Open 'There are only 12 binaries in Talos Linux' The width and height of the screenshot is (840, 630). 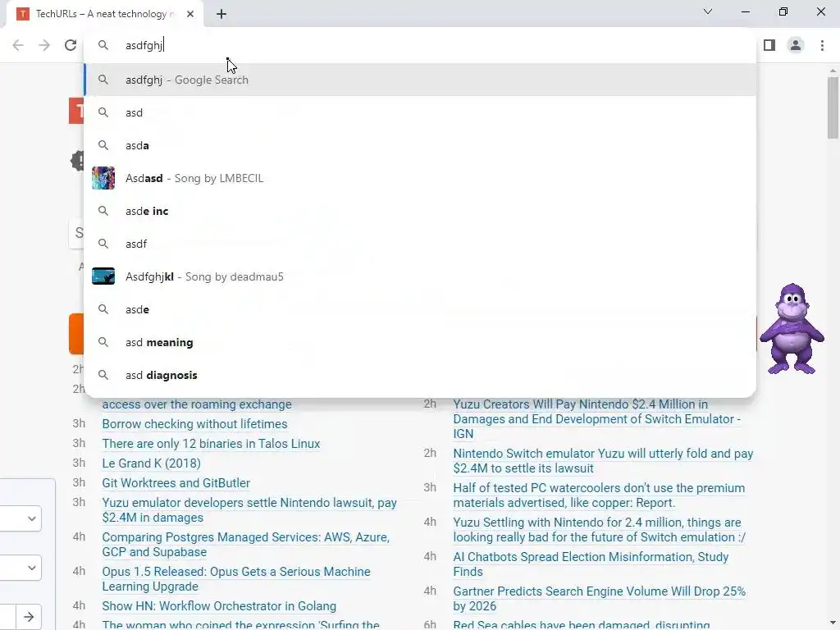[x=211, y=444]
